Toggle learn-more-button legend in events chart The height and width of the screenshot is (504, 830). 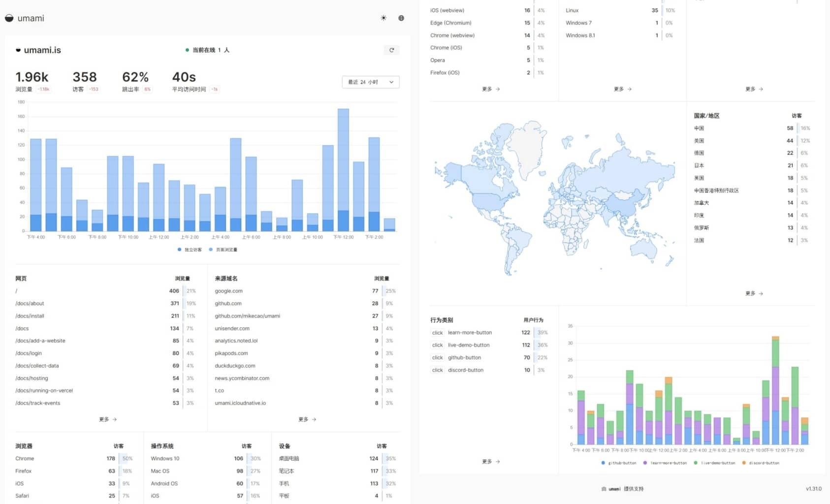[665, 463]
